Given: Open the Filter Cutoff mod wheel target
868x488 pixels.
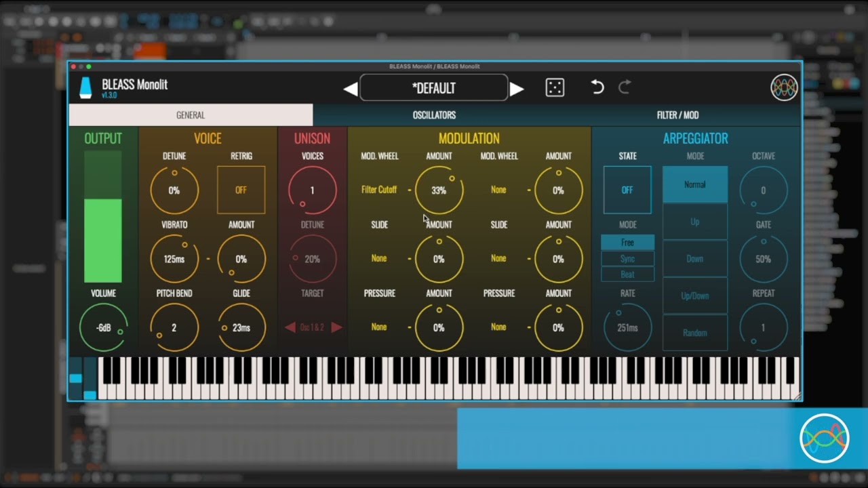Looking at the screenshot, I should tap(379, 190).
